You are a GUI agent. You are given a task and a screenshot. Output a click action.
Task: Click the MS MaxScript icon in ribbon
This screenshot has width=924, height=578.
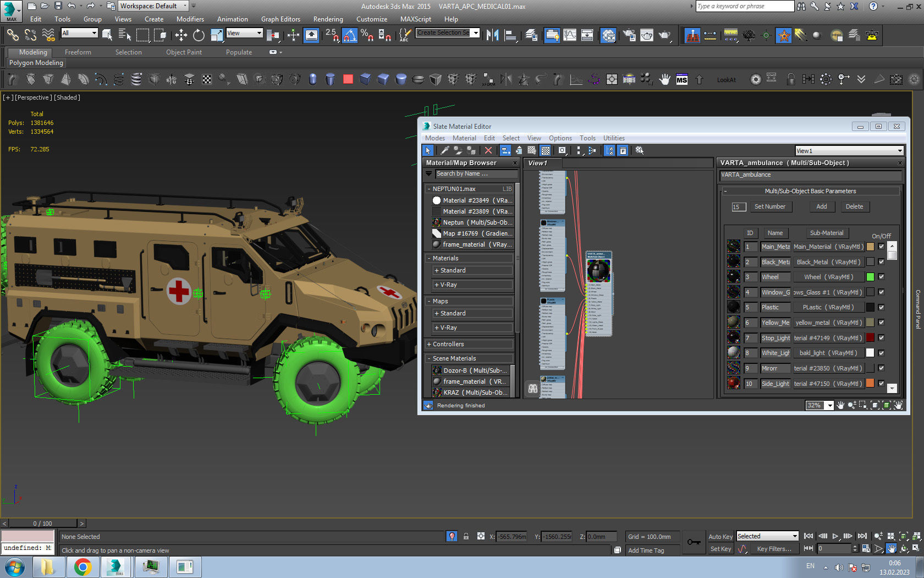coord(682,80)
